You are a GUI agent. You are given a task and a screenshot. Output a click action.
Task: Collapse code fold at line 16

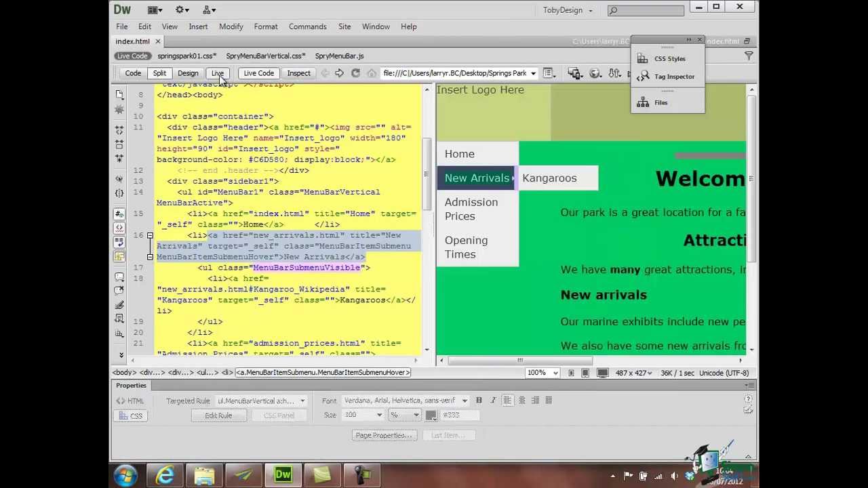click(x=150, y=235)
